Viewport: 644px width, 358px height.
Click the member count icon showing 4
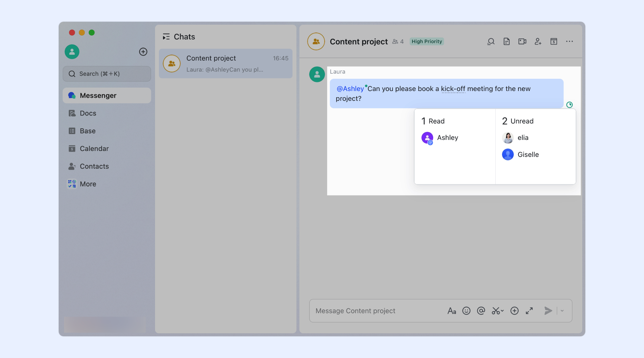coord(398,41)
